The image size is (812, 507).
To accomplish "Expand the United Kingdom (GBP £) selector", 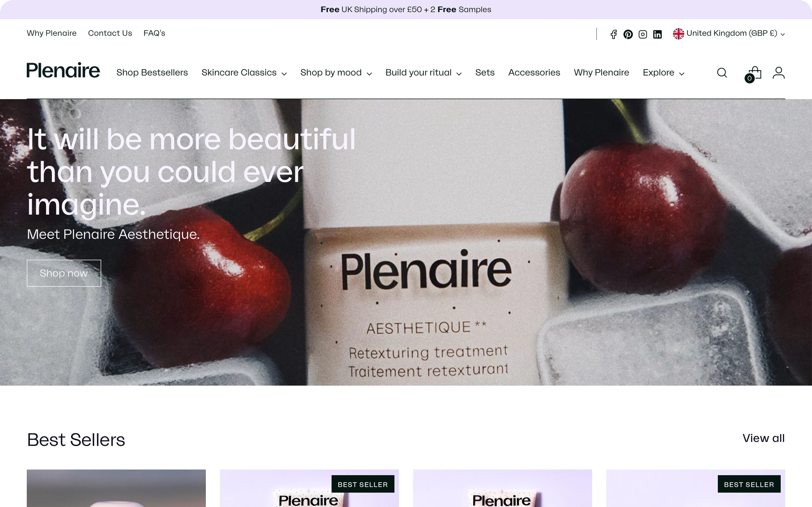I will click(x=729, y=34).
